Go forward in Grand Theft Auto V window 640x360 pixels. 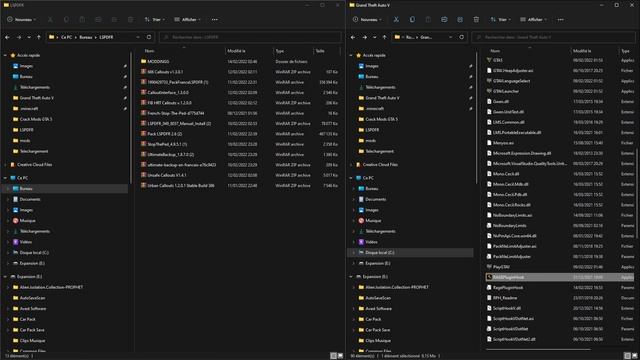click(364, 37)
